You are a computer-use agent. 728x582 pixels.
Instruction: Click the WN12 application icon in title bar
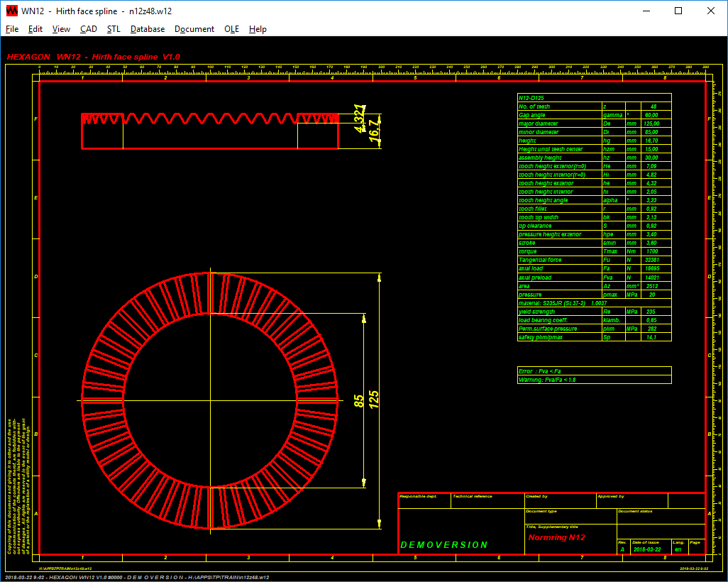11,11
